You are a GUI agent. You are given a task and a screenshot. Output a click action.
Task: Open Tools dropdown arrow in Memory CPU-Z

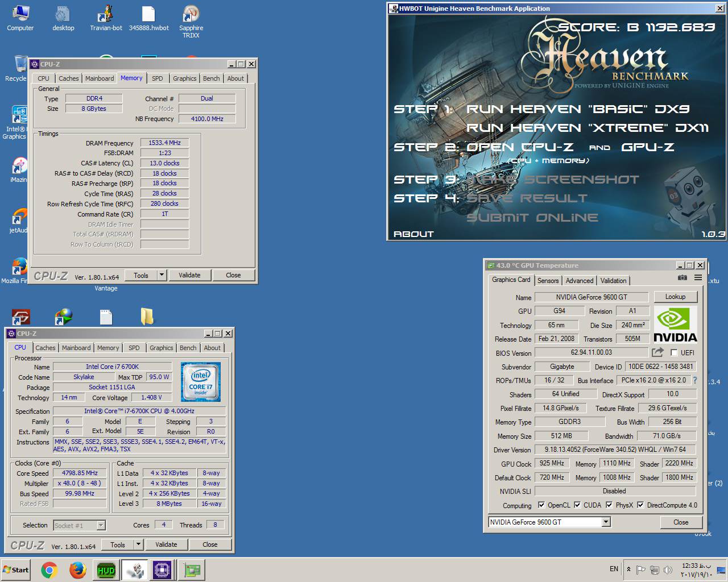(162, 275)
